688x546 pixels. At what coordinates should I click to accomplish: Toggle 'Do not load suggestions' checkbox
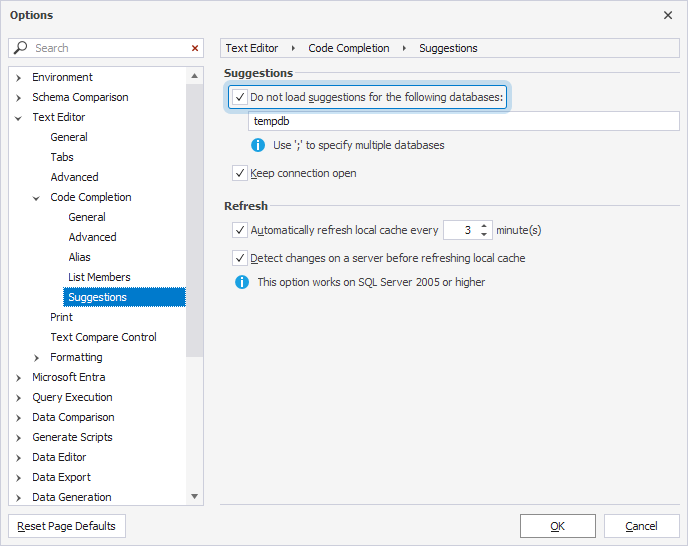[x=240, y=97]
